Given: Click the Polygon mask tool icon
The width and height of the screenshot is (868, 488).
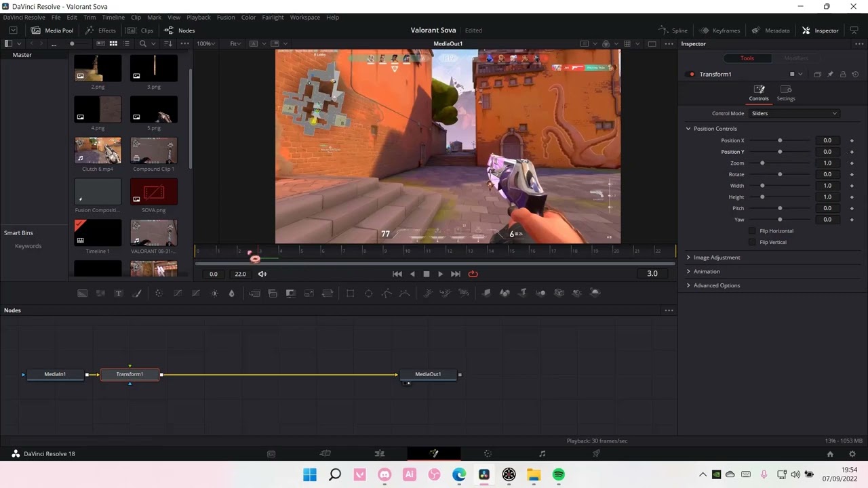Looking at the screenshot, I should (387, 293).
